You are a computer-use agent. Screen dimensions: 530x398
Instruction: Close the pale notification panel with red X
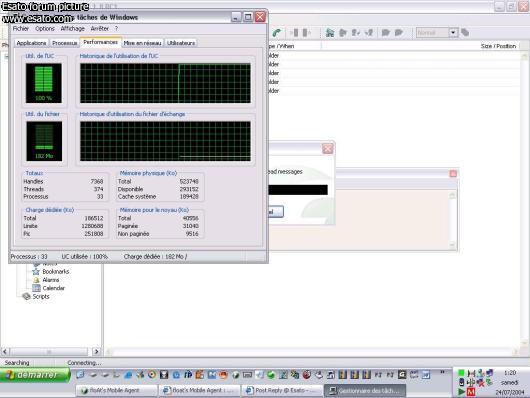(x=453, y=173)
